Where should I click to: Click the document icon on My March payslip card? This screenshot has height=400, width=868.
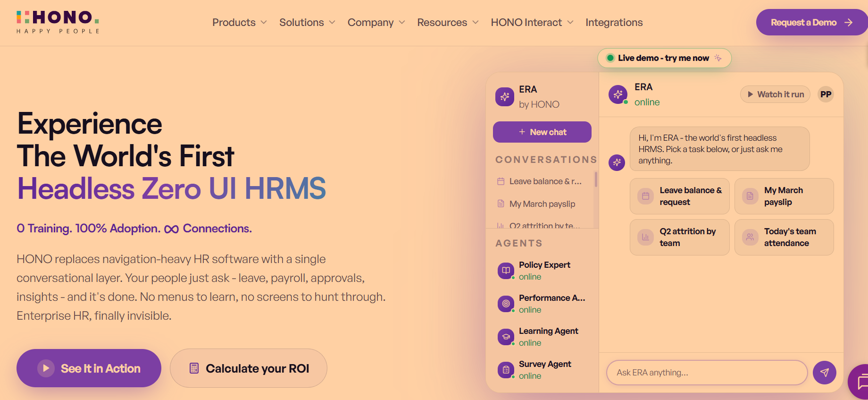750,196
